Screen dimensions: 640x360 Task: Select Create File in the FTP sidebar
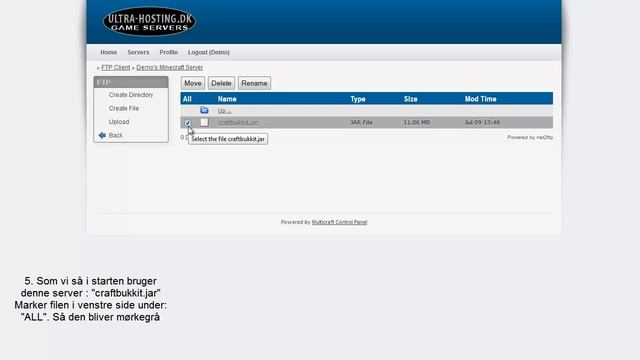124,108
